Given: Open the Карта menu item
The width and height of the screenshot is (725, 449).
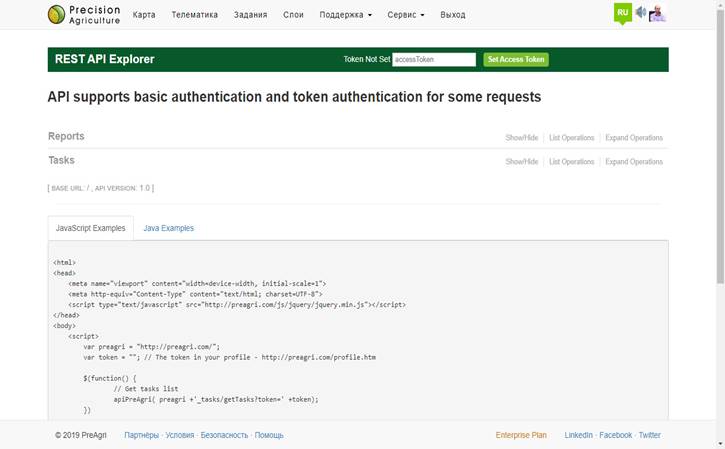Looking at the screenshot, I should 144,15.
